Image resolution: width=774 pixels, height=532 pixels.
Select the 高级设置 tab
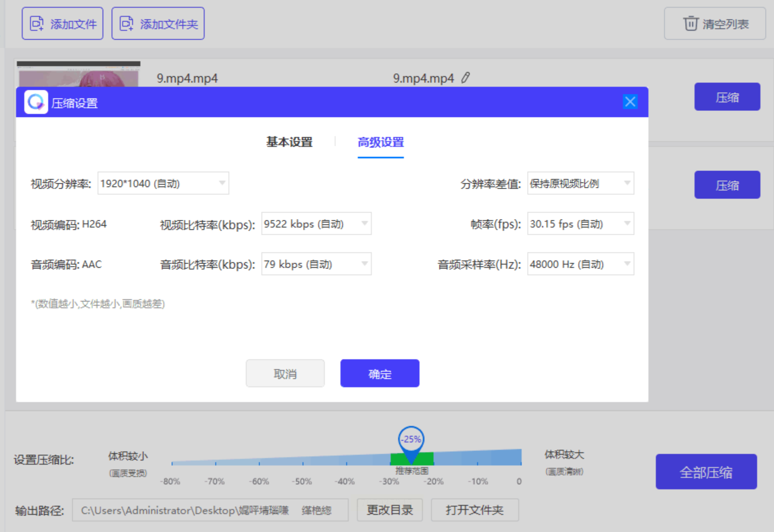(x=380, y=142)
